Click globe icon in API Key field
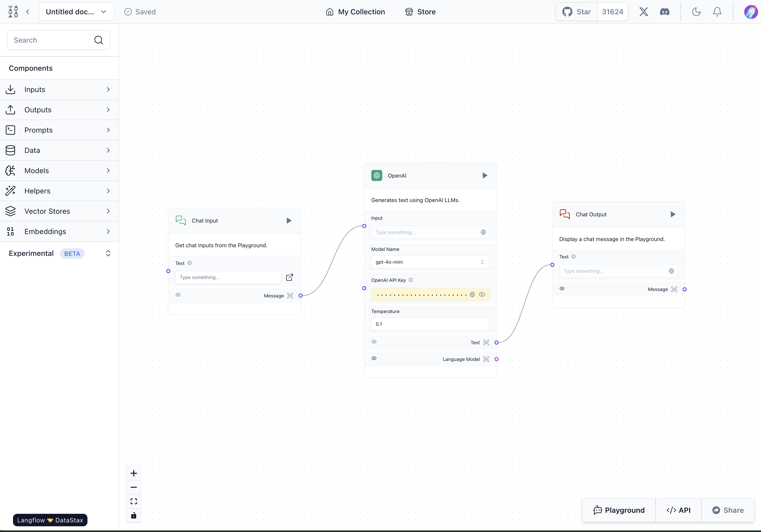761x532 pixels. click(x=472, y=294)
